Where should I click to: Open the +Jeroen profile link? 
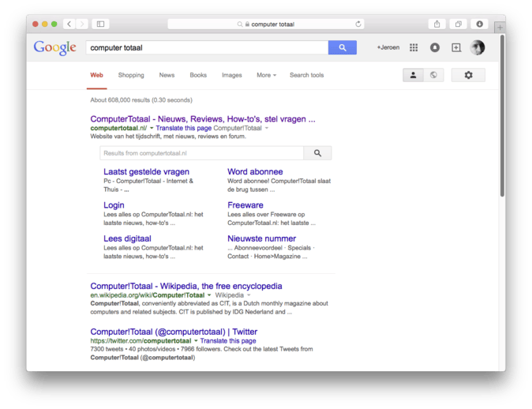pyautogui.click(x=388, y=47)
